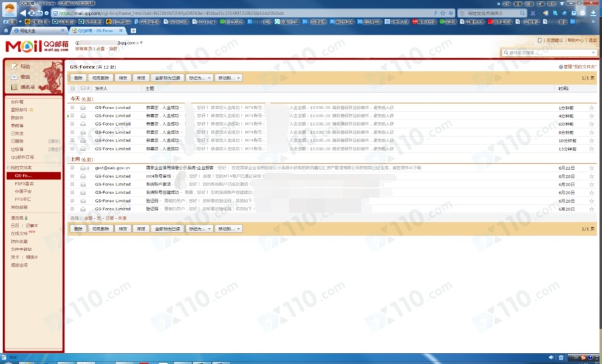
Task: Star the email received 1分钟前
Action: [x=592, y=108]
